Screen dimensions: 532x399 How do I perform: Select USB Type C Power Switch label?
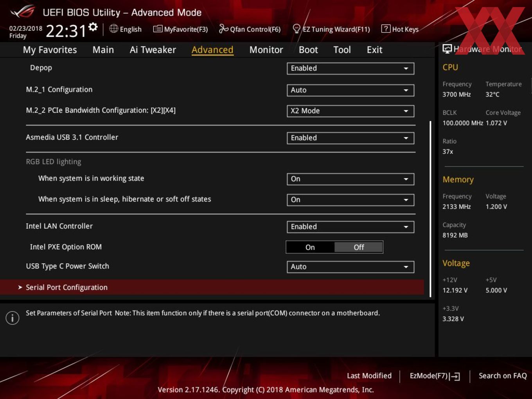pos(67,266)
